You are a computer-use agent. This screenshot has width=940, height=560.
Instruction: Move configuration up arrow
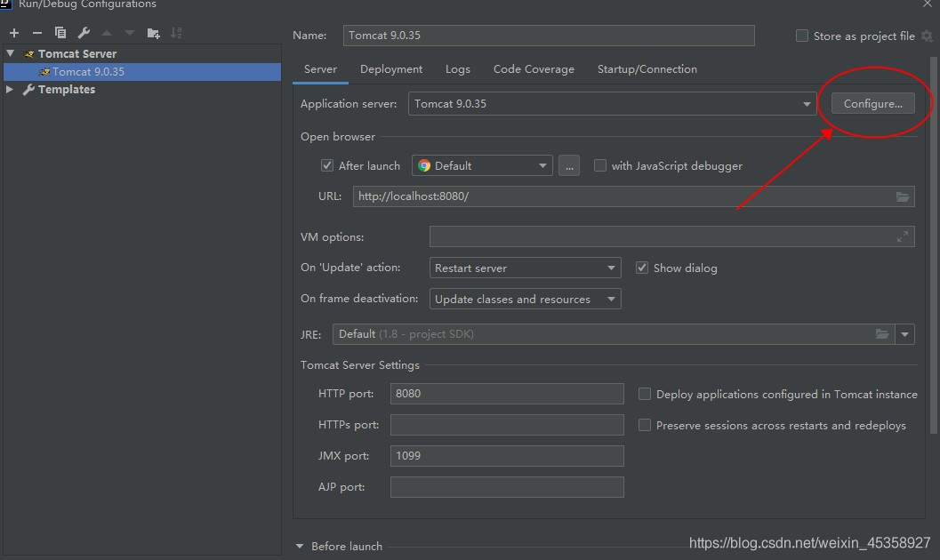107,33
